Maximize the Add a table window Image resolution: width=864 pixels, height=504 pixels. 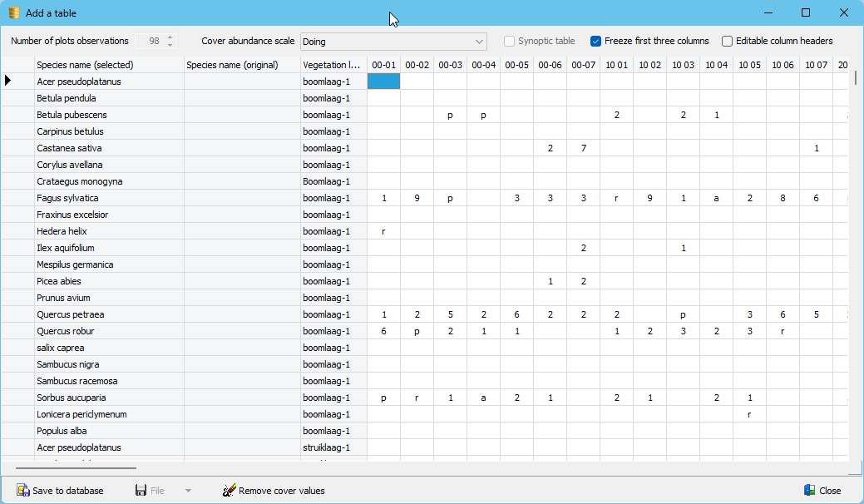pyautogui.click(x=805, y=12)
